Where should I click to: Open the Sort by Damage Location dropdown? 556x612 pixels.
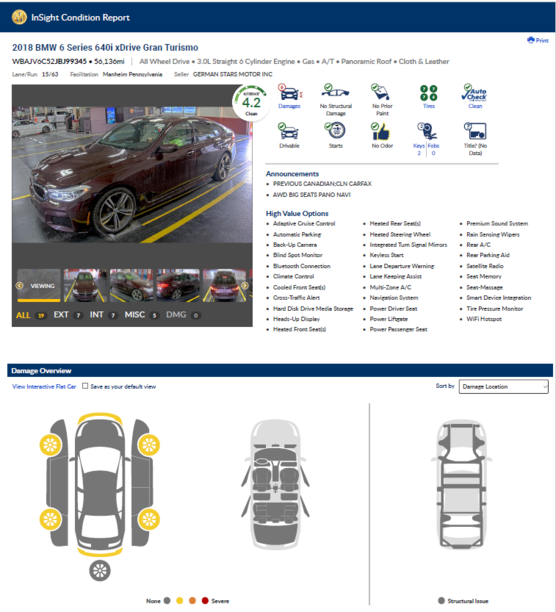click(x=503, y=386)
